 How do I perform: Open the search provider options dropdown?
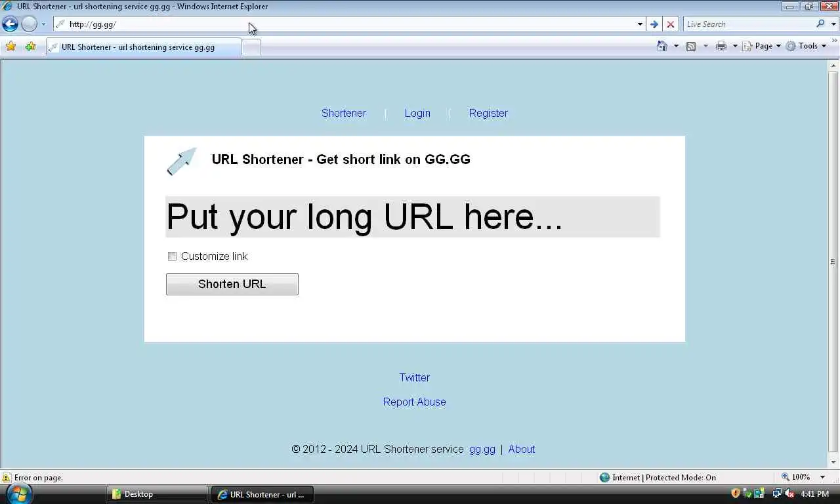pos(833,24)
